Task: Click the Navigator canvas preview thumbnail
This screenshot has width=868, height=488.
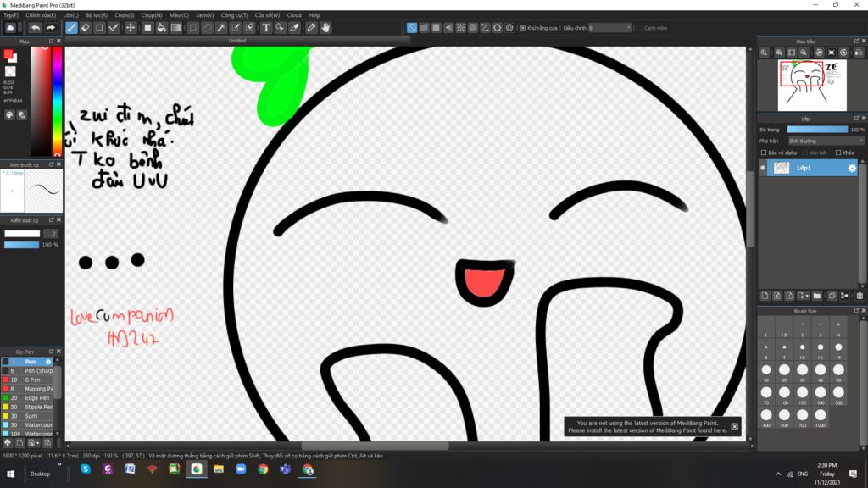Action: coord(812,86)
